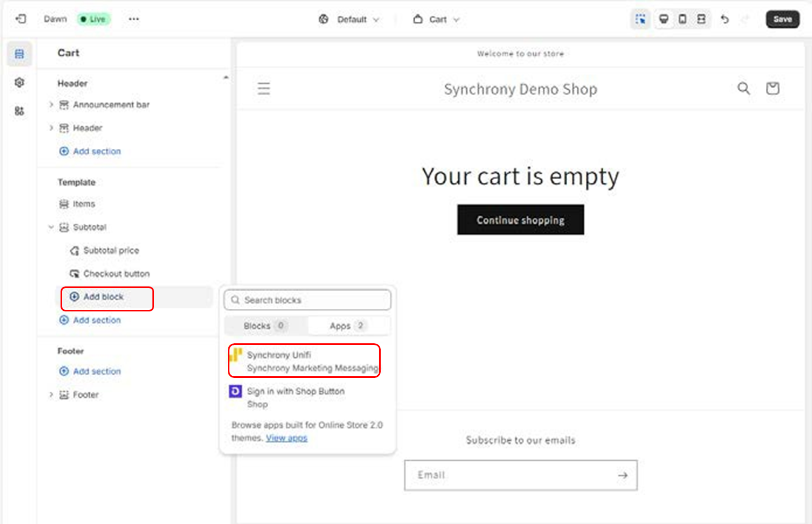Collapse the Subtotal section chevron

[51, 227]
